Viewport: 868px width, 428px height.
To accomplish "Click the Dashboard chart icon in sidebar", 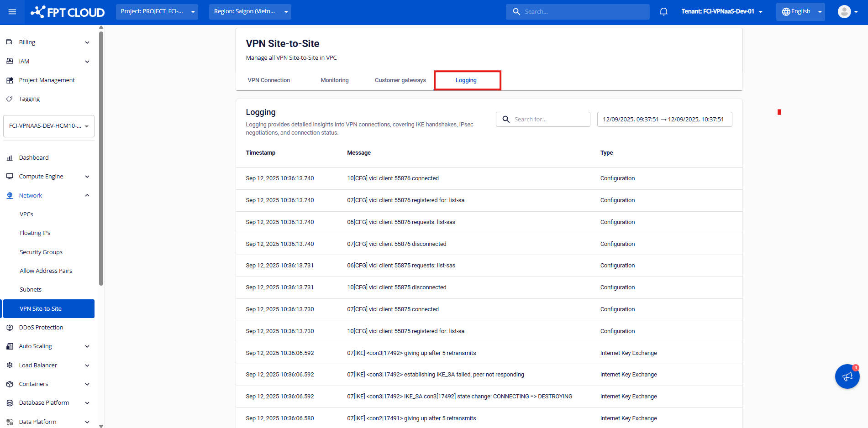I will 10,158.
